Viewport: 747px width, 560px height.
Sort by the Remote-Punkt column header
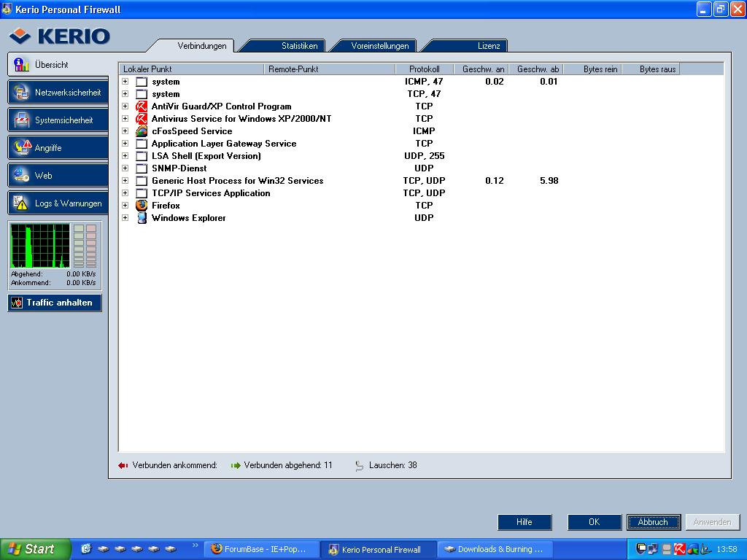(330, 69)
